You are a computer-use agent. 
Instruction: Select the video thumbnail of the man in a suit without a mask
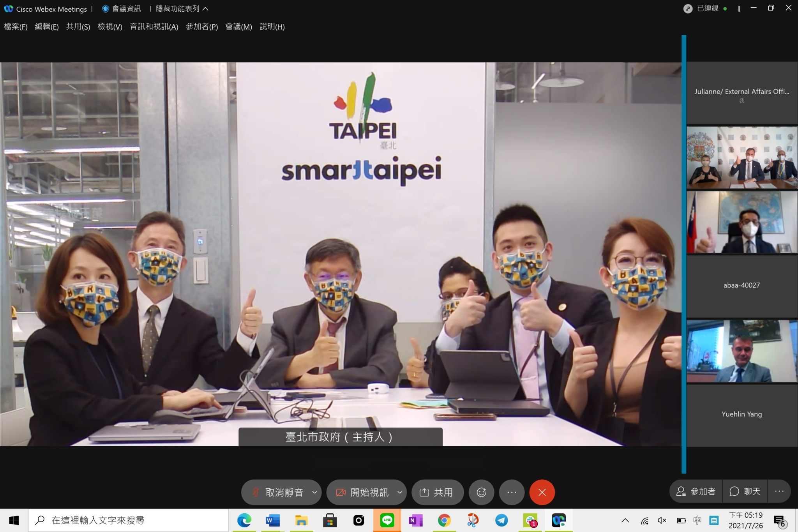point(742,351)
